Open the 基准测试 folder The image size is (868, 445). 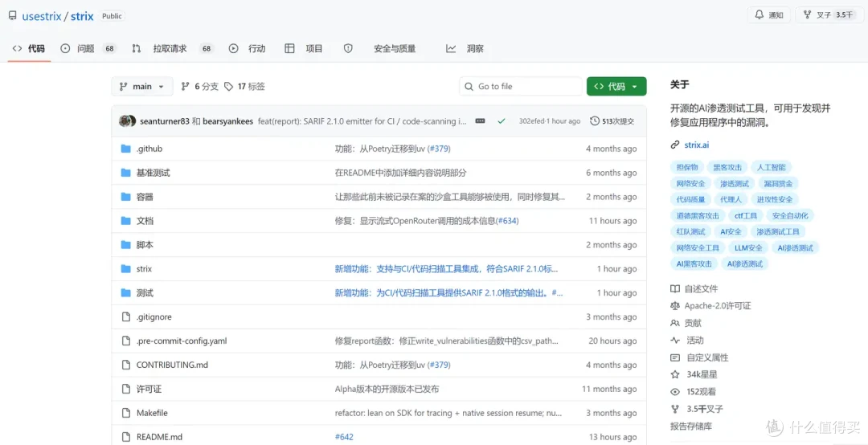154,173
